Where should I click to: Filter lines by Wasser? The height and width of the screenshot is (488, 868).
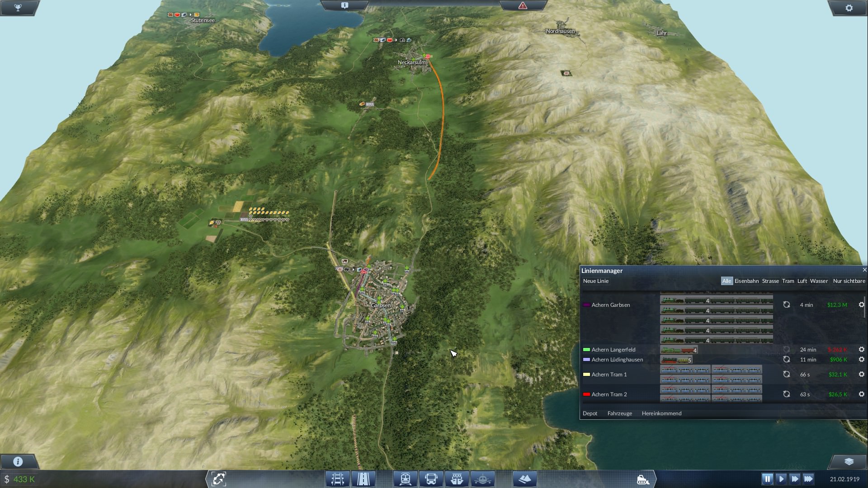819,281
